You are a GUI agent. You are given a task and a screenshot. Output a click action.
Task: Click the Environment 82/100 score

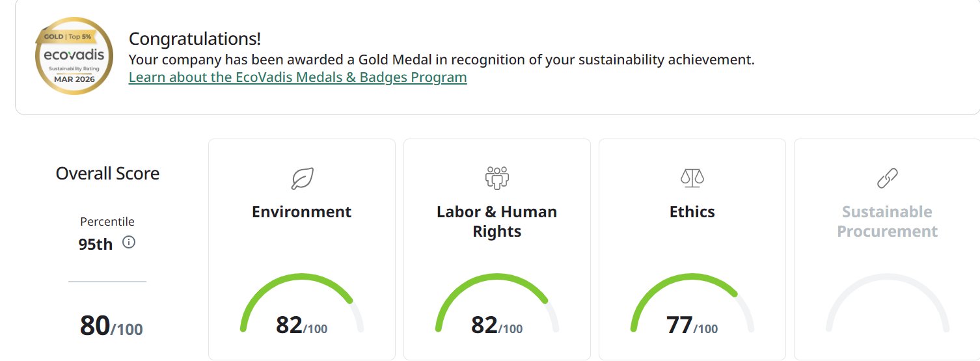click(x=301, y=325)
